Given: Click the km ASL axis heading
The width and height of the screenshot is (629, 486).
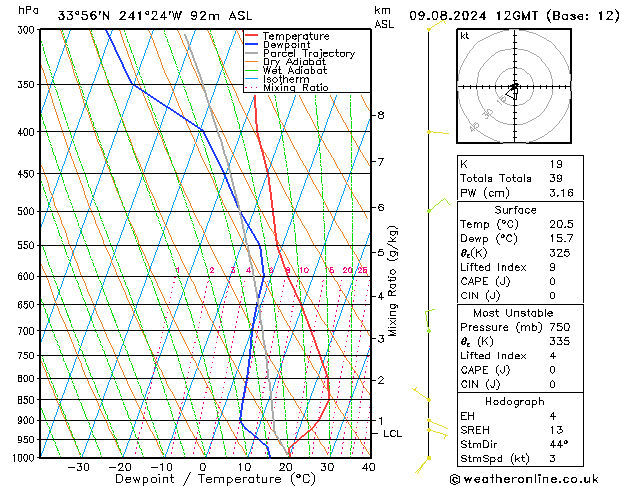Looking at the screenshot, I should (384, 17).
